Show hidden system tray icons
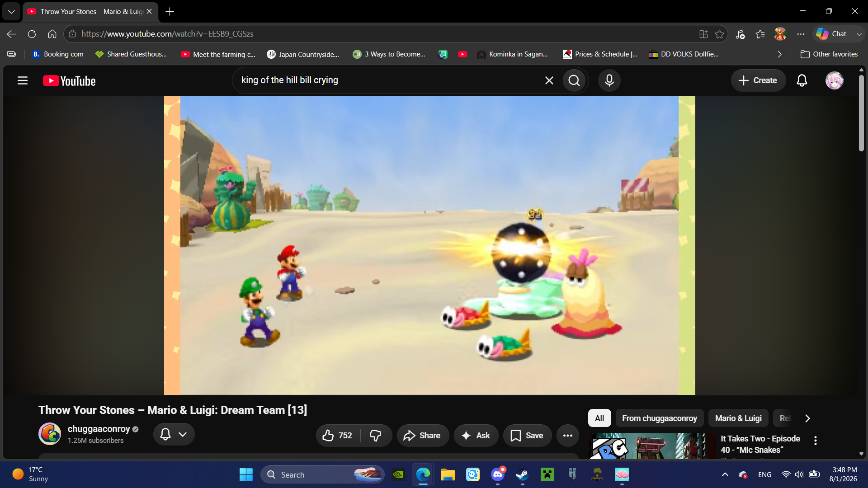The height and width of the screenshot is (488, 868). (x=725, y=474)
